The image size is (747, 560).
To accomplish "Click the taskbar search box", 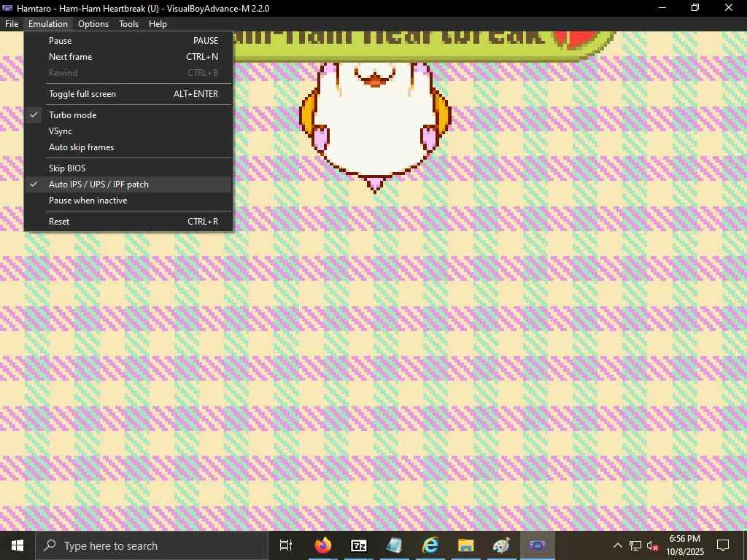I will pos(152,545).
